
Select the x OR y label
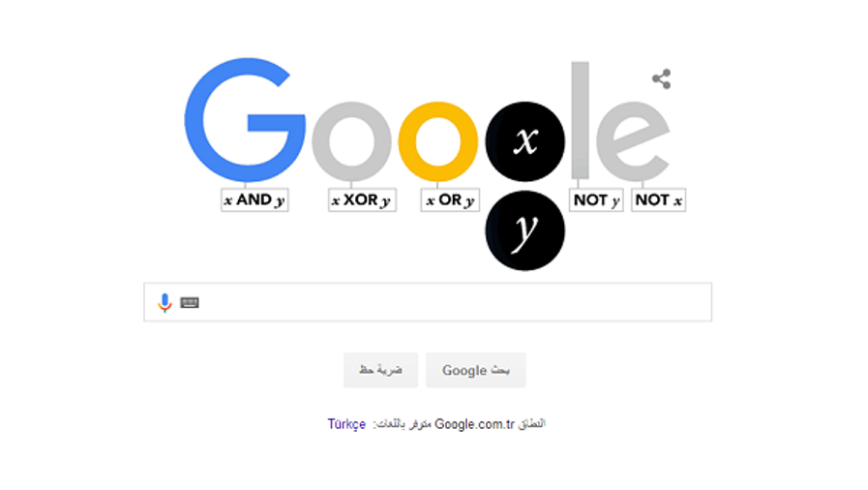pyautogui.click(x=450, y=199)
